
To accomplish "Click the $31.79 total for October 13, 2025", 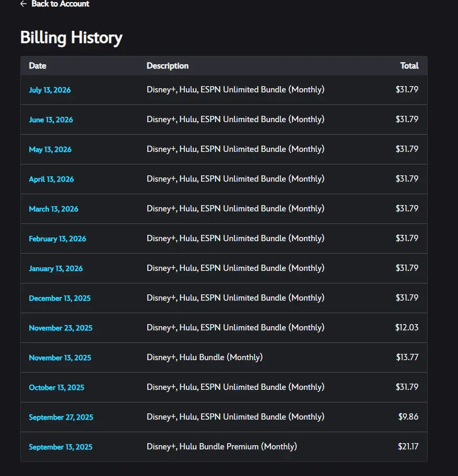I will click(407, 387).
